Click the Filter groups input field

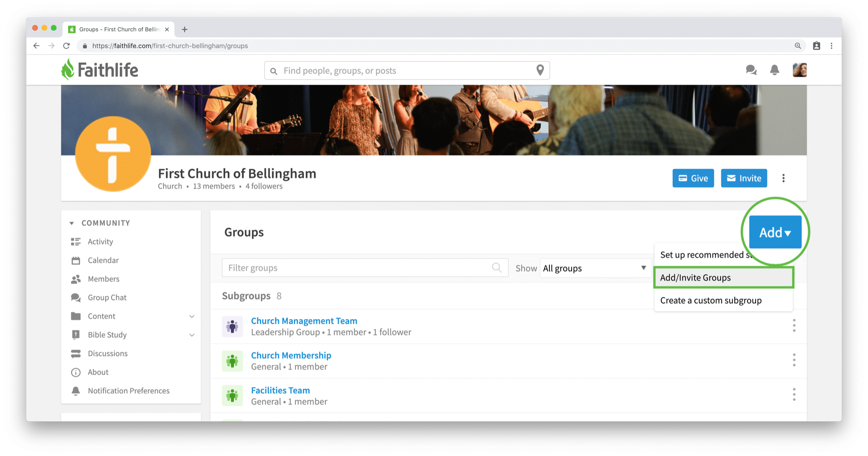[x=365, y=268]
